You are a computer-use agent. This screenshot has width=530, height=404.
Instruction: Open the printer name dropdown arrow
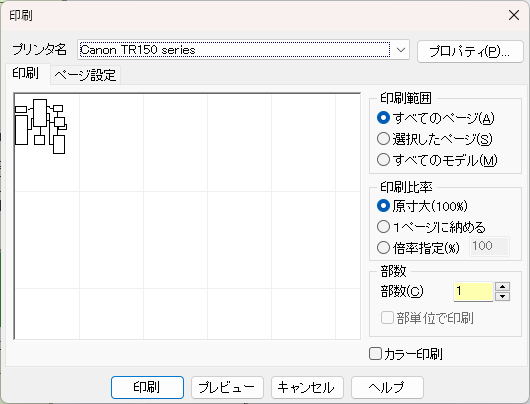click(401, 50)
